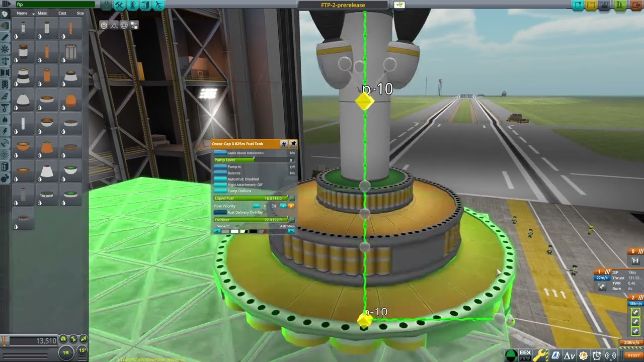Open the Coupling parts category
Viewport: 644px width, 362px height.
[5, 72]
